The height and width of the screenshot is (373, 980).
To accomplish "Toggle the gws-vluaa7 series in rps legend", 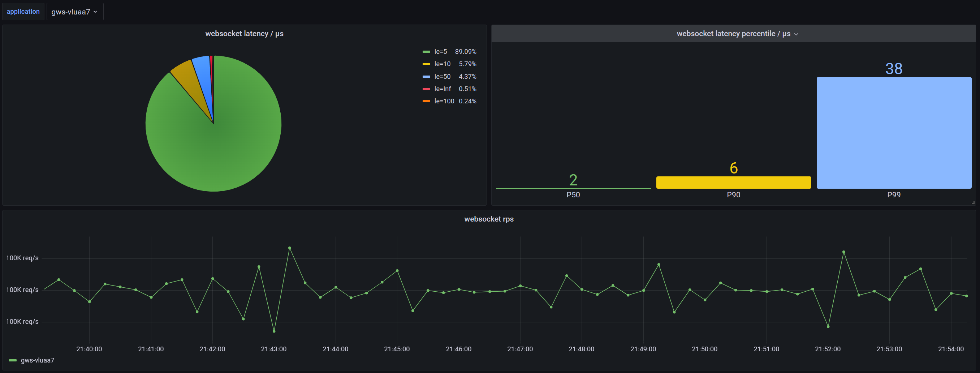I will [37, 360].
